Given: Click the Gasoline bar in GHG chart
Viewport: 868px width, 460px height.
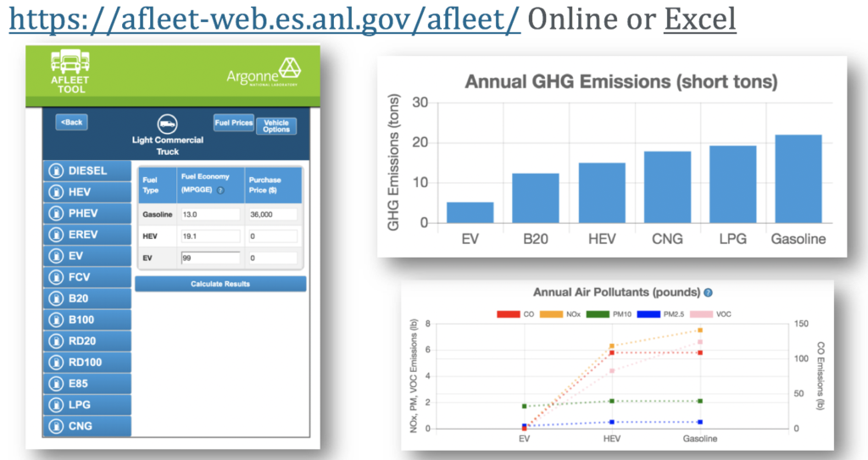Looking at the screenshot, I should (x=798, y=179).
